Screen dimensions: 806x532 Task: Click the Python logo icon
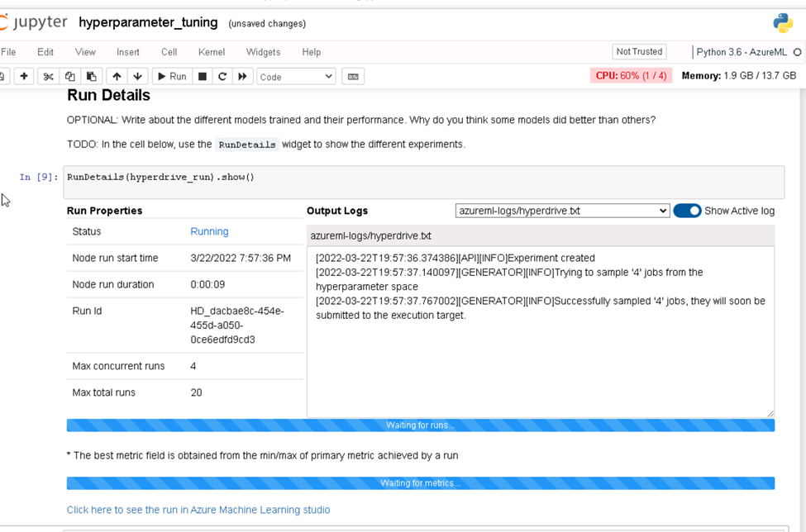coord(783,23)
